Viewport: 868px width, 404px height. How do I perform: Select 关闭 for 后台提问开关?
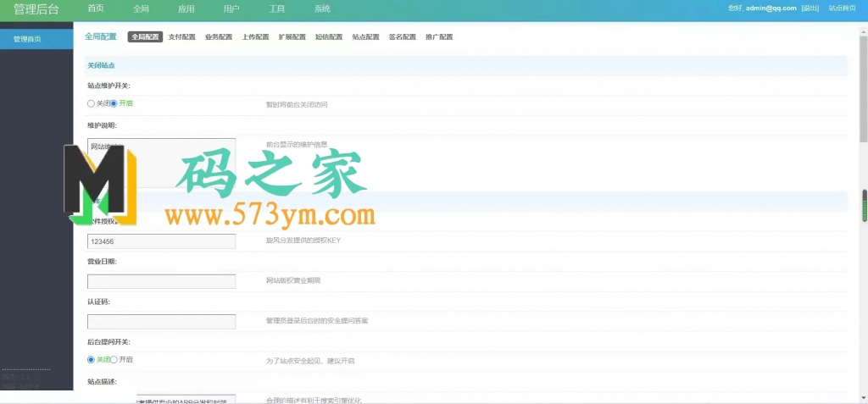click(x=91, y=360)
